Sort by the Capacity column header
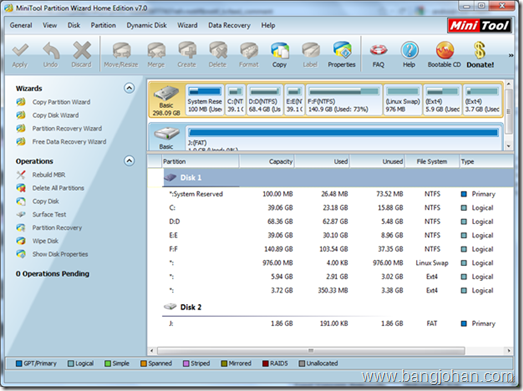This screenshot has width=523, height=391. click(267, 161)
